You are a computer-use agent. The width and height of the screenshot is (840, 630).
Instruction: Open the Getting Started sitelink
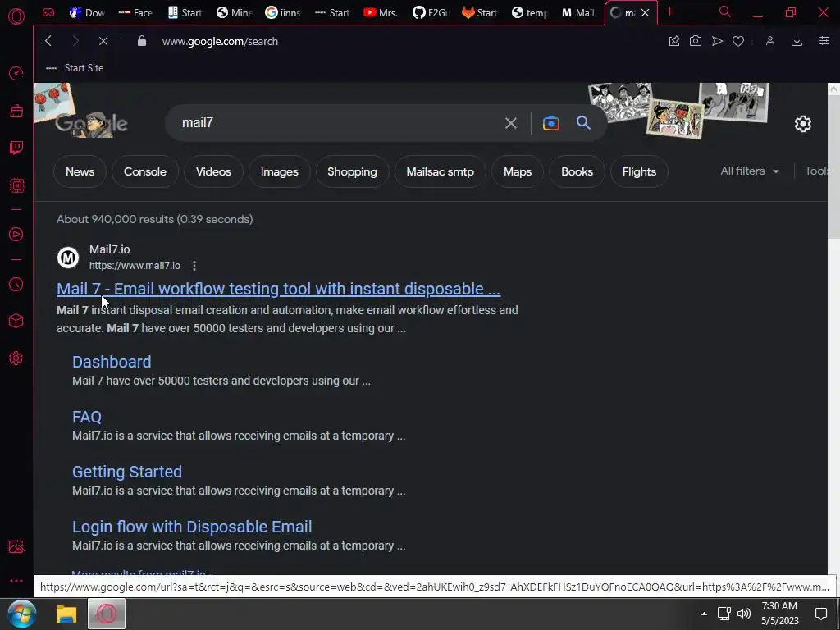pyautogui.click(x=127, y=472)
